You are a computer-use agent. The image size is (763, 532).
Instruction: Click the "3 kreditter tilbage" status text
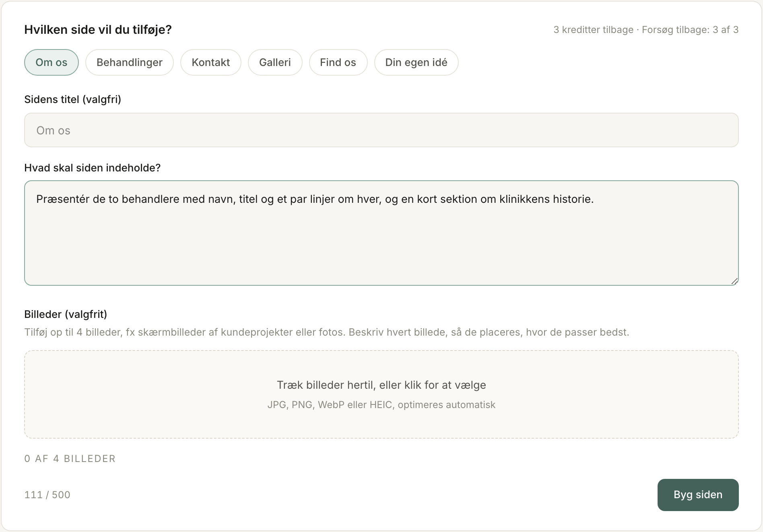point(594,30)
